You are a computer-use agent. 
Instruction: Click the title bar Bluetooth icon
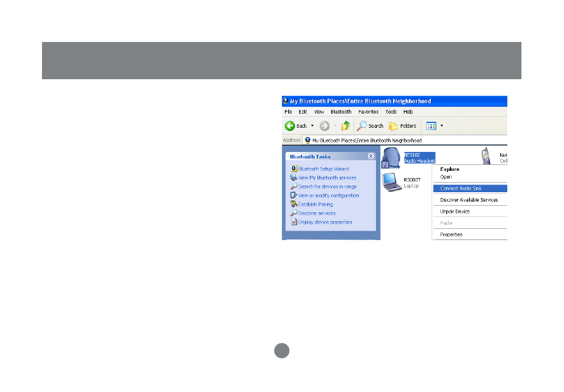(x=285, y=101)
